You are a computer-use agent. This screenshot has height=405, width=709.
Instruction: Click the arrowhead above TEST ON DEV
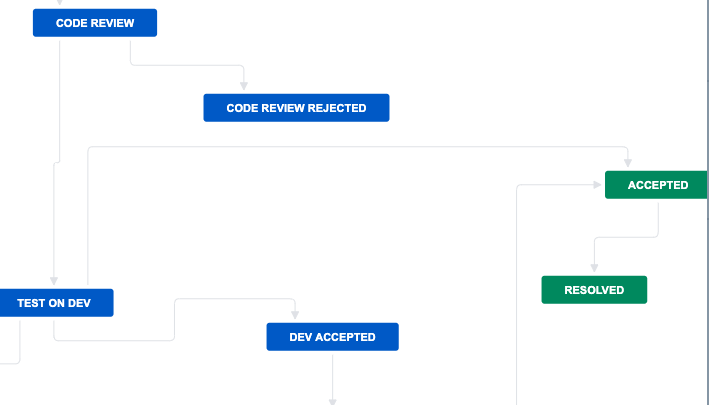point(54,281)
